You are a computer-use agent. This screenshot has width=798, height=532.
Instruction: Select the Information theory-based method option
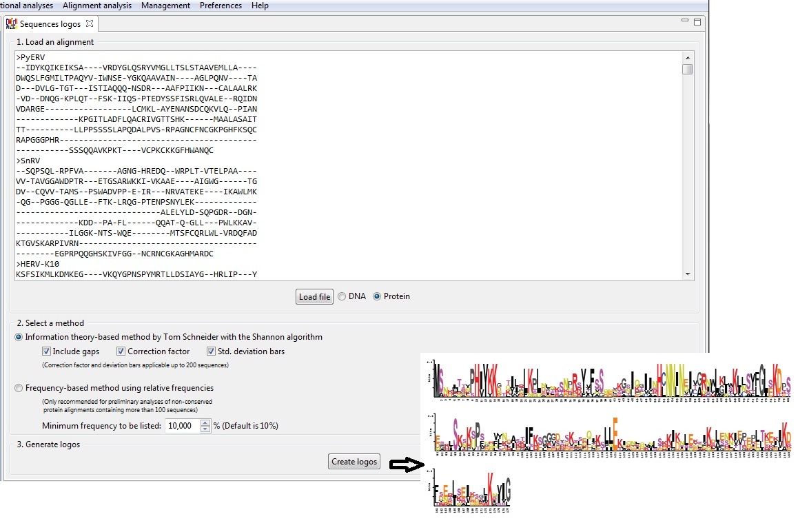19,337
